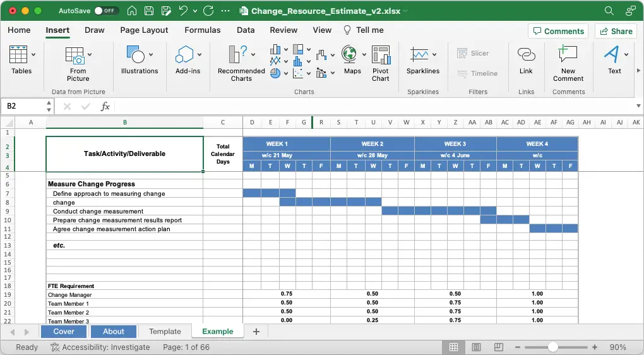Expand the formula bar chevron
644x355 pixels.
pyautogui.click(x=638, y=106)
